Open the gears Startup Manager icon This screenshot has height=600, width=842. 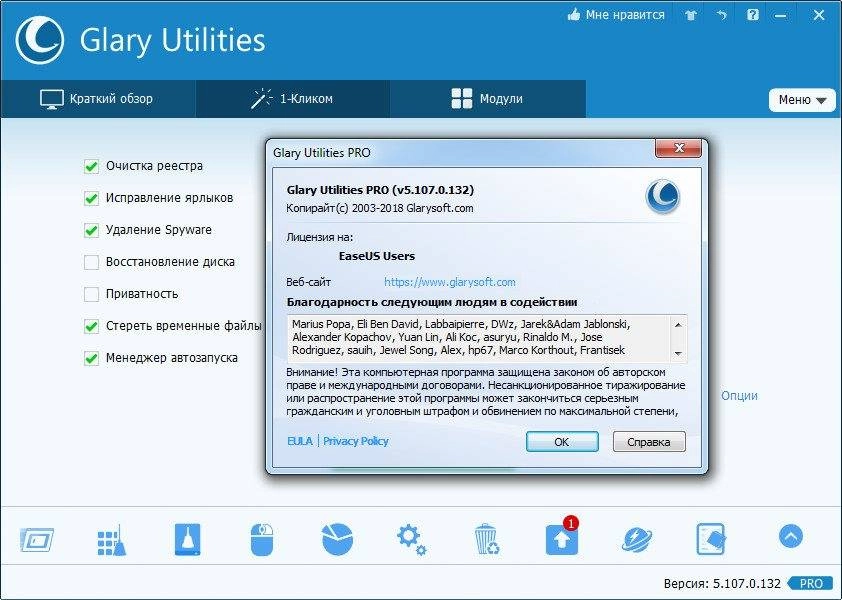(x=412, y=540)
